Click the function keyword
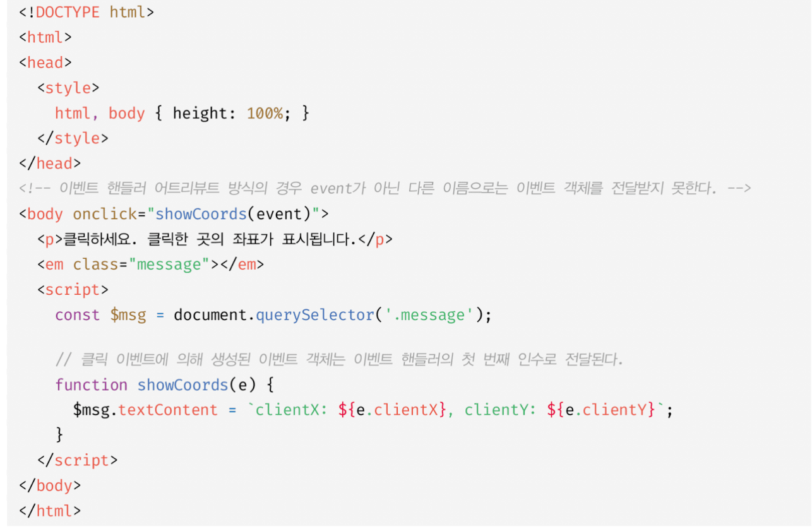Screen dimensions: 812x529 point(91,384)
